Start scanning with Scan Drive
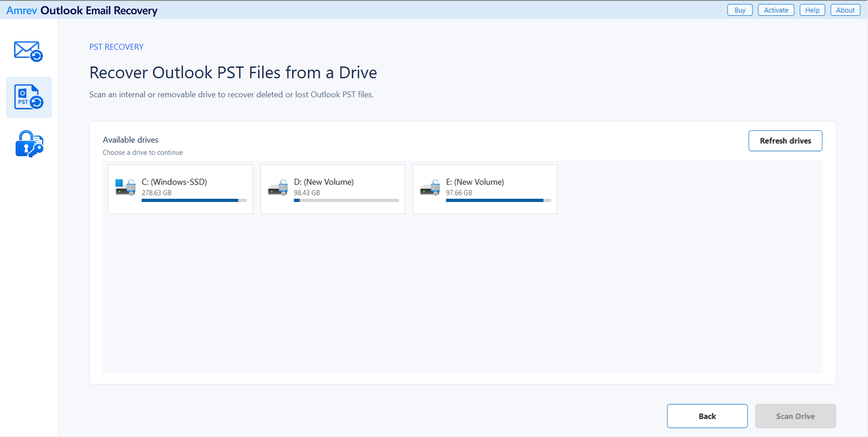The image size is (868, 437). tap(795, 416)
